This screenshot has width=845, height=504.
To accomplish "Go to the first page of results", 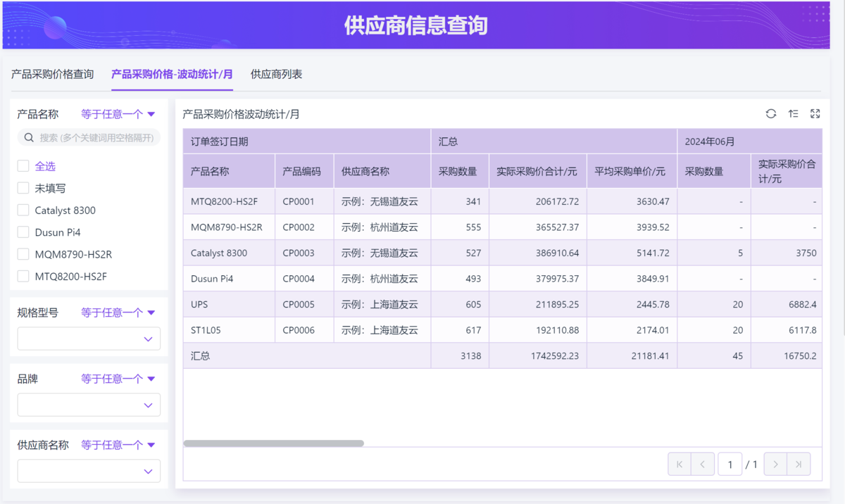I will (680, 465).
